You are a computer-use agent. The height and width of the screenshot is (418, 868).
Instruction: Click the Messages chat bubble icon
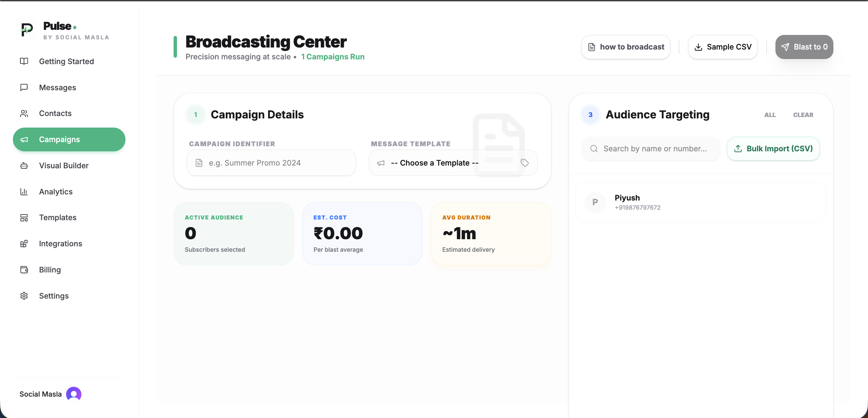24,88
